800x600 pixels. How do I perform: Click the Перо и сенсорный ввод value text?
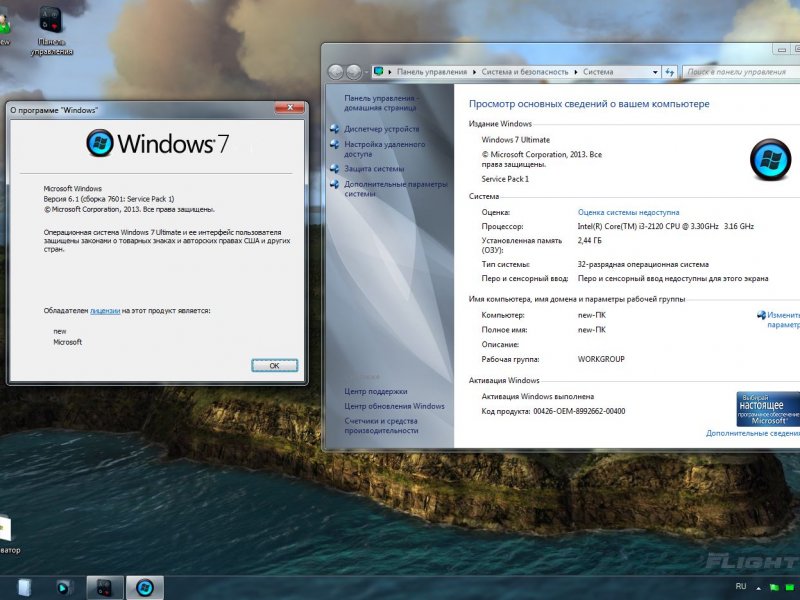(673, 279)
